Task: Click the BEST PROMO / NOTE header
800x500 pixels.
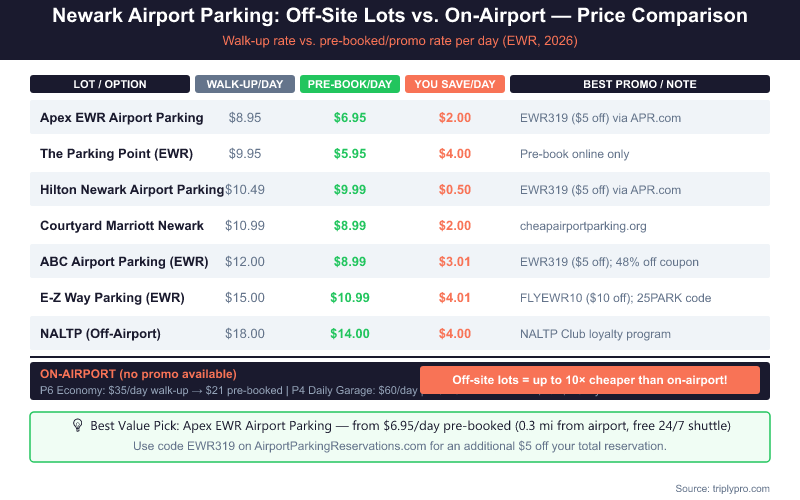Action: click(x=640, y=84)
